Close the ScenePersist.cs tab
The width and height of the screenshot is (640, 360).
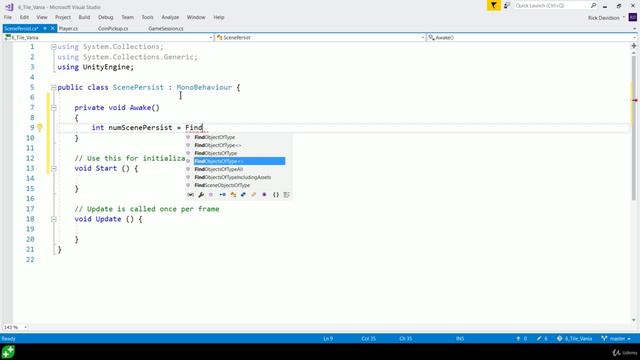coord(53,29)
